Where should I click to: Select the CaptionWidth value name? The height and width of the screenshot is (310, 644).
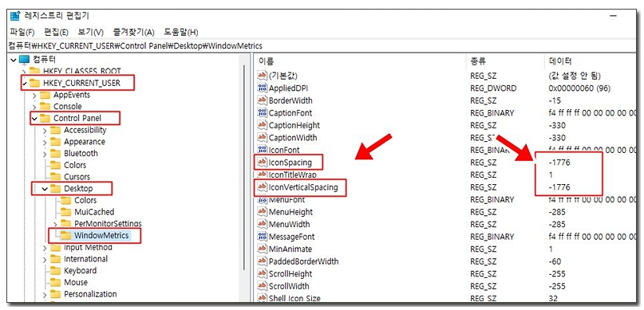(293, 138)
